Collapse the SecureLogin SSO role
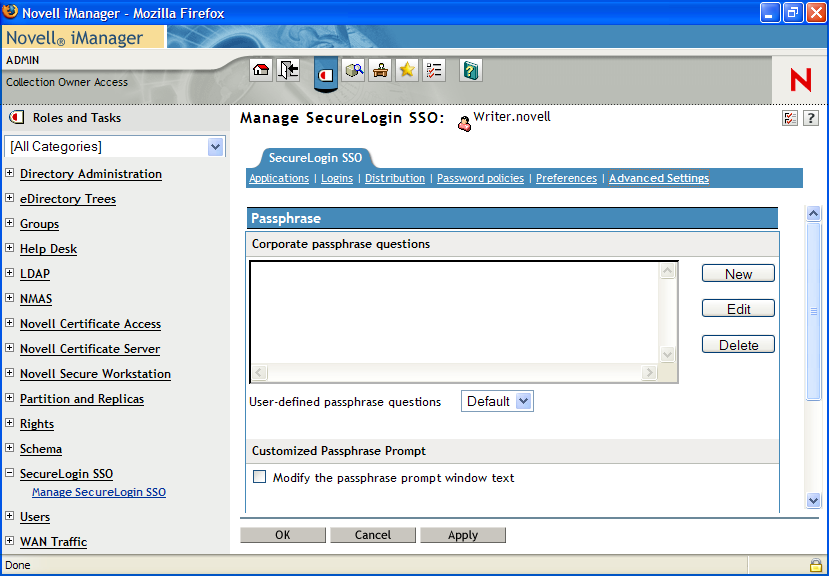Viewport: 829px width, 576px height. 10,472
